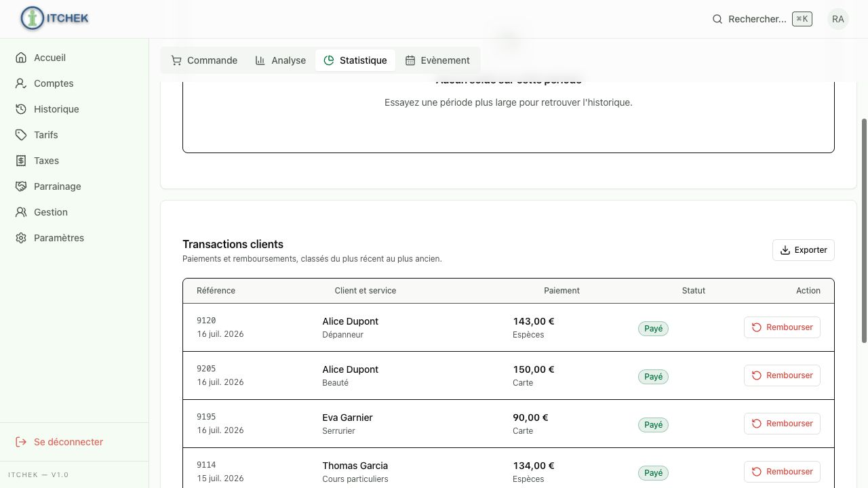
Task: Click the Référence column header
Action: [x=216, y=291]
